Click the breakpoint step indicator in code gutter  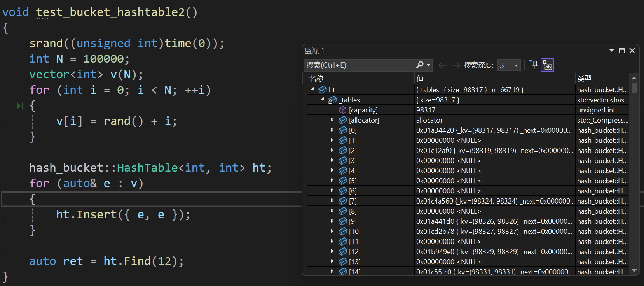(19, 105)
